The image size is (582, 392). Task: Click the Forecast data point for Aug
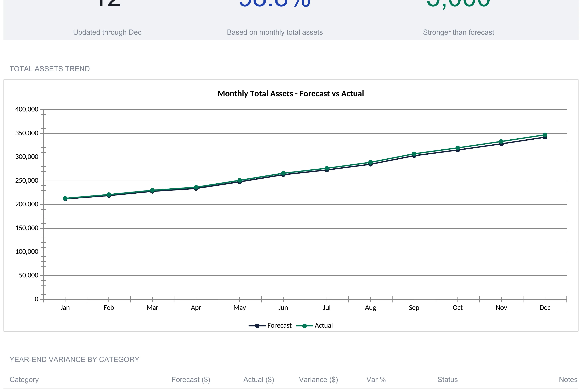[x=370, y=164]
